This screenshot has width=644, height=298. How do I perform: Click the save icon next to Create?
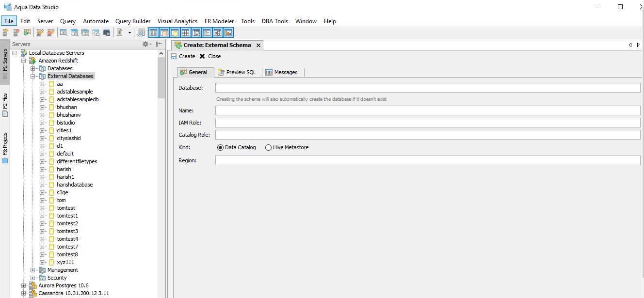pos(174,56)
